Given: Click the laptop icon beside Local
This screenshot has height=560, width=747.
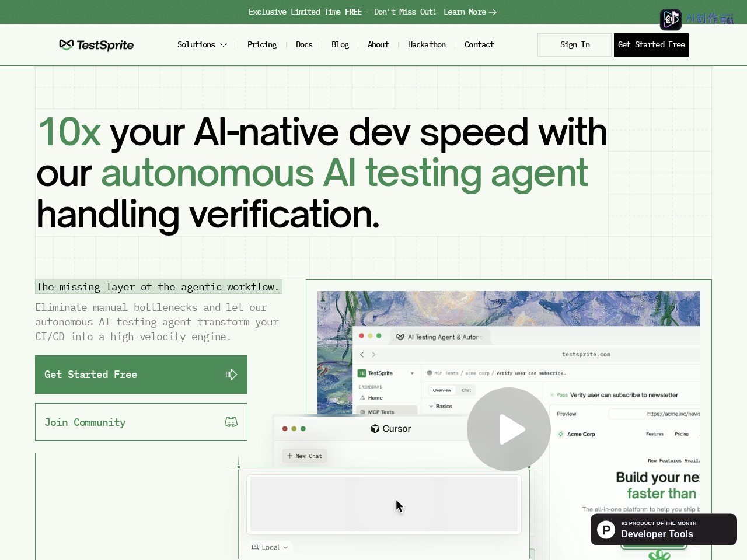Looking at the screenshot, I should click(255, 547).
